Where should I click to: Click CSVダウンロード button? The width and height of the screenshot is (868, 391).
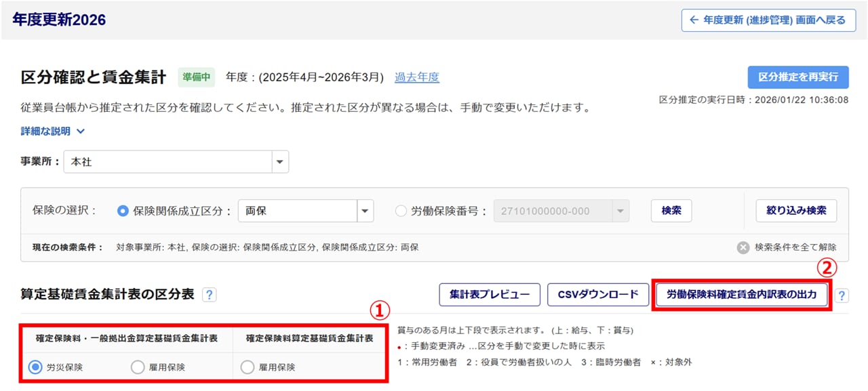tap(598, 295)
